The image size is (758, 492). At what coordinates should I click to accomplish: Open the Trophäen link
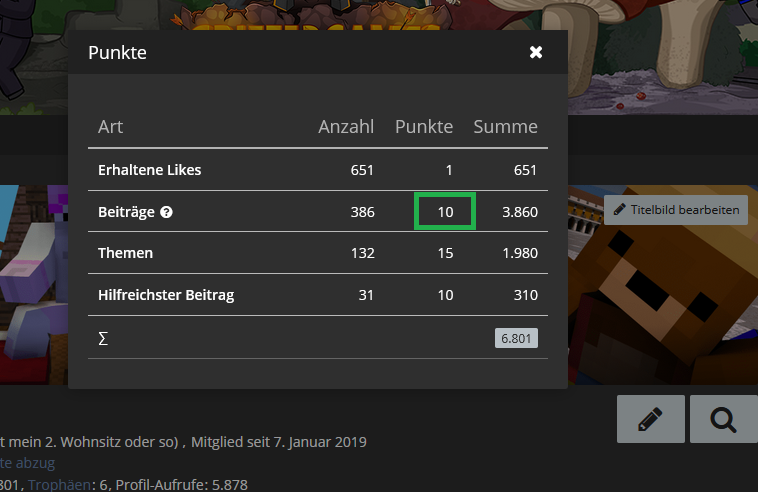(x=59, y=484)
